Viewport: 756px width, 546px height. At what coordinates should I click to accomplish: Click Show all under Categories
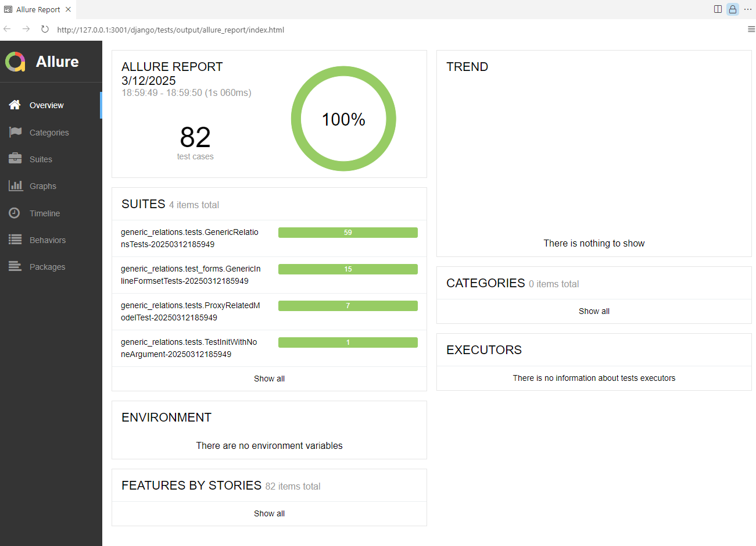pyautogui.click(x=594, y=311)
